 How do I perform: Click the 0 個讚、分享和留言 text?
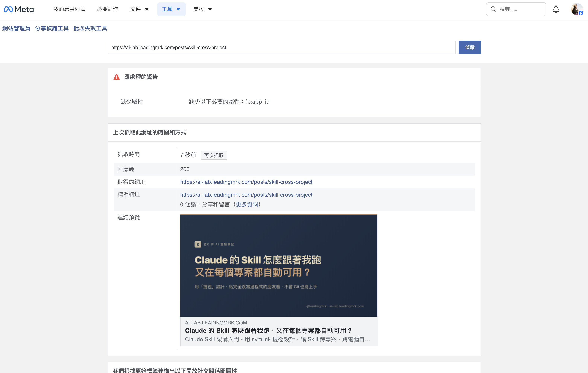tap(205, 205)
